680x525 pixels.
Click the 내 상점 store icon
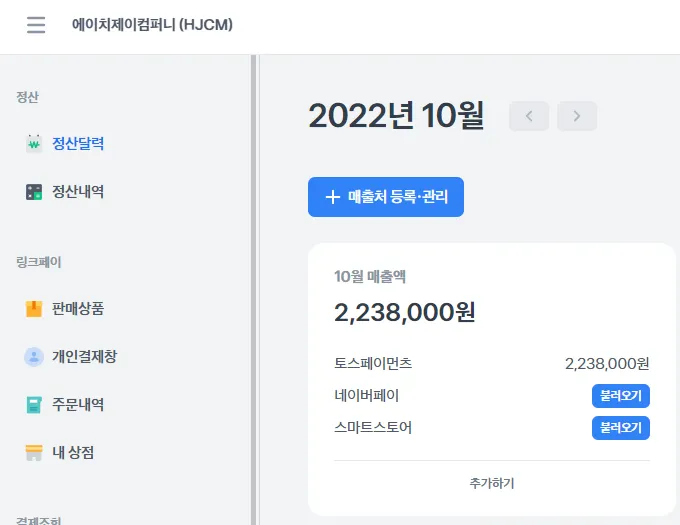click(x=34, y=453)
